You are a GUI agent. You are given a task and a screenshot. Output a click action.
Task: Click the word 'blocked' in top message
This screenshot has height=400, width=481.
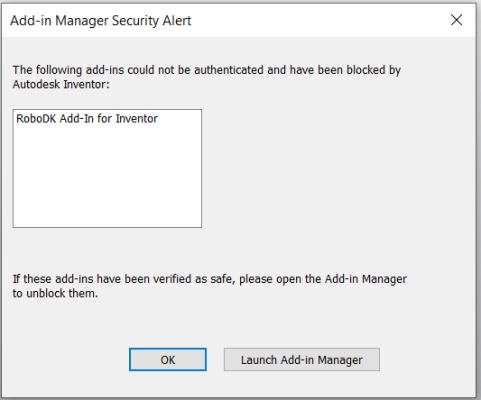click(x=366, y=70)
